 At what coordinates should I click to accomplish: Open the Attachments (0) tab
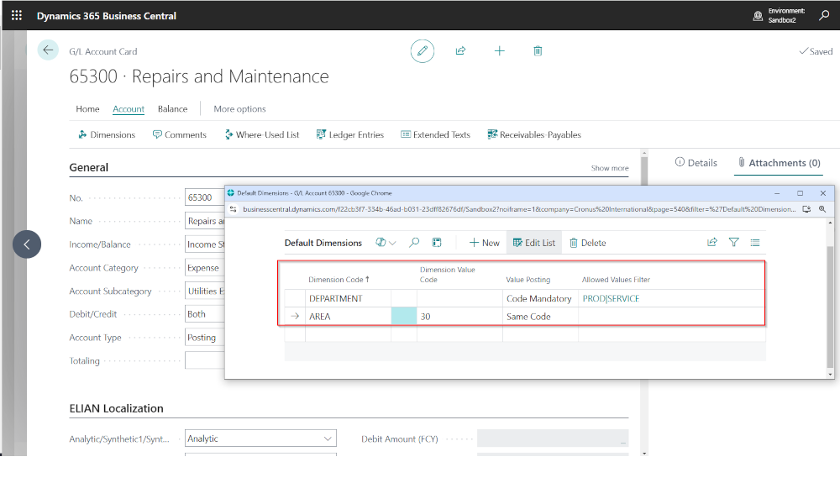coord(779,163)
